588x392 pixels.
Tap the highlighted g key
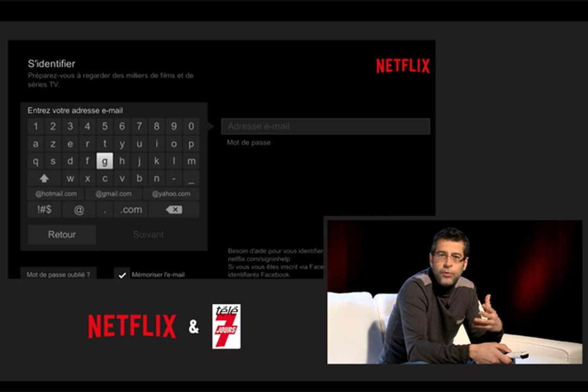coord(105,161)
